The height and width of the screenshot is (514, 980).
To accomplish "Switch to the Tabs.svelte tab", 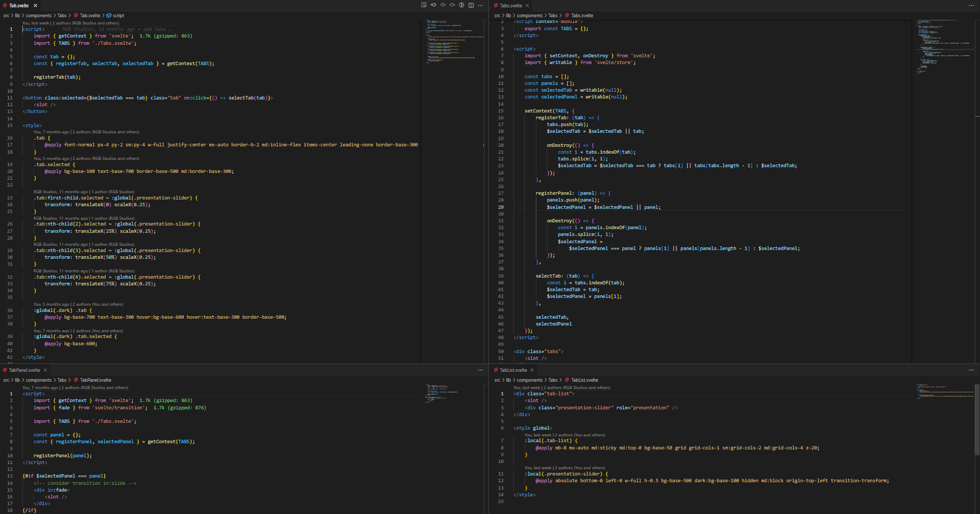I will click(510, 5).
